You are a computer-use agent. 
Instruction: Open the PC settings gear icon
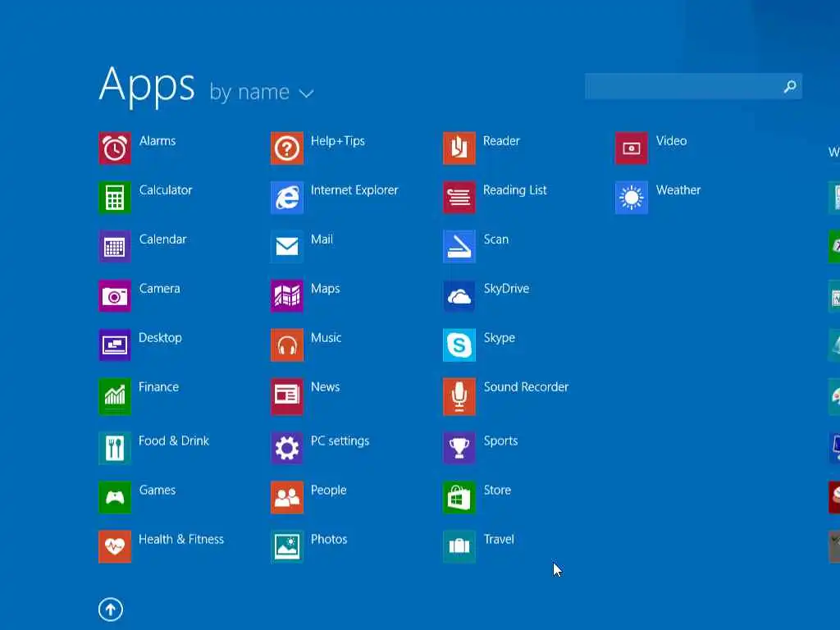coord(287,448)
